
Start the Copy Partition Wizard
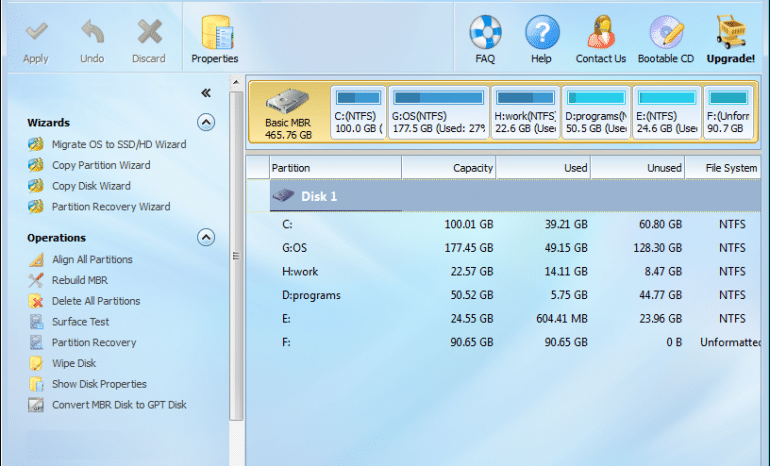pos(100,165)
